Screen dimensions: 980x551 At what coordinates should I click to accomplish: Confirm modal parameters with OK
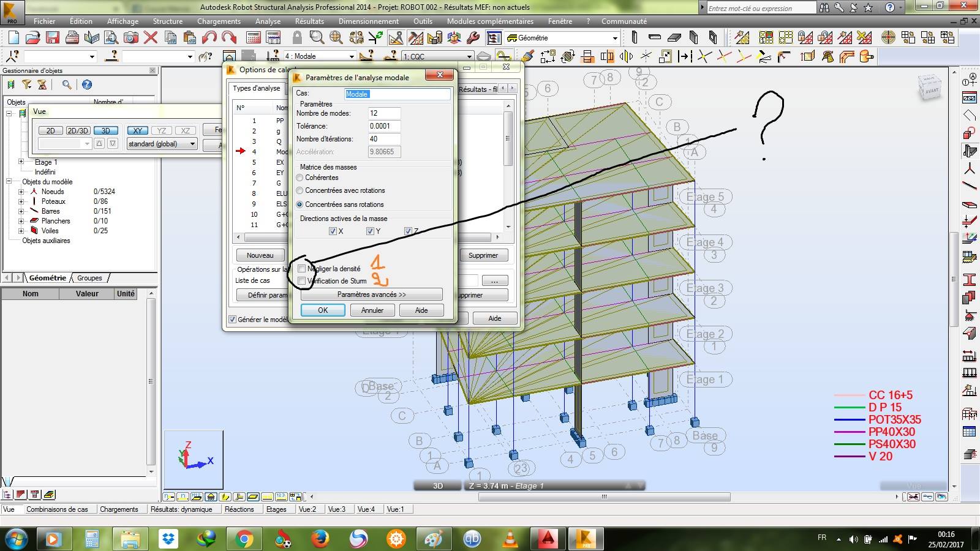click(323, 310)
